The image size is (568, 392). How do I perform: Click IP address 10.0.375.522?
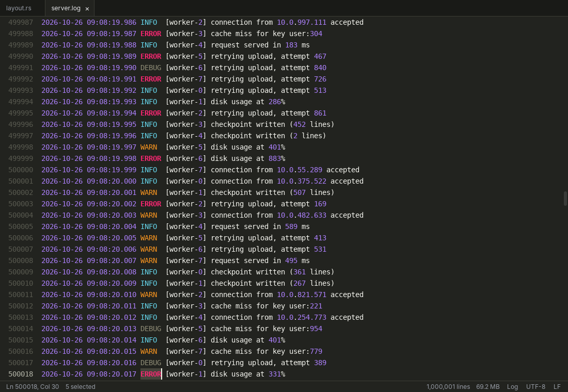[302, 181]
